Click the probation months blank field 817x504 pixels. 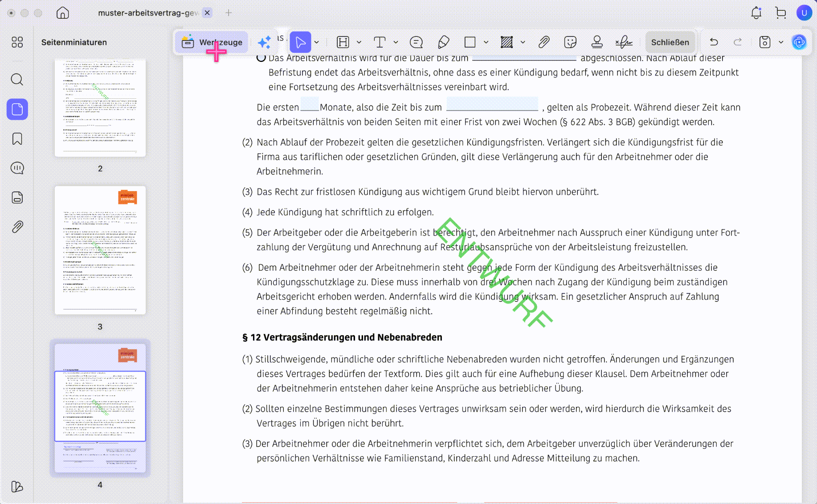pyautogui.click(x=310, y=105)
